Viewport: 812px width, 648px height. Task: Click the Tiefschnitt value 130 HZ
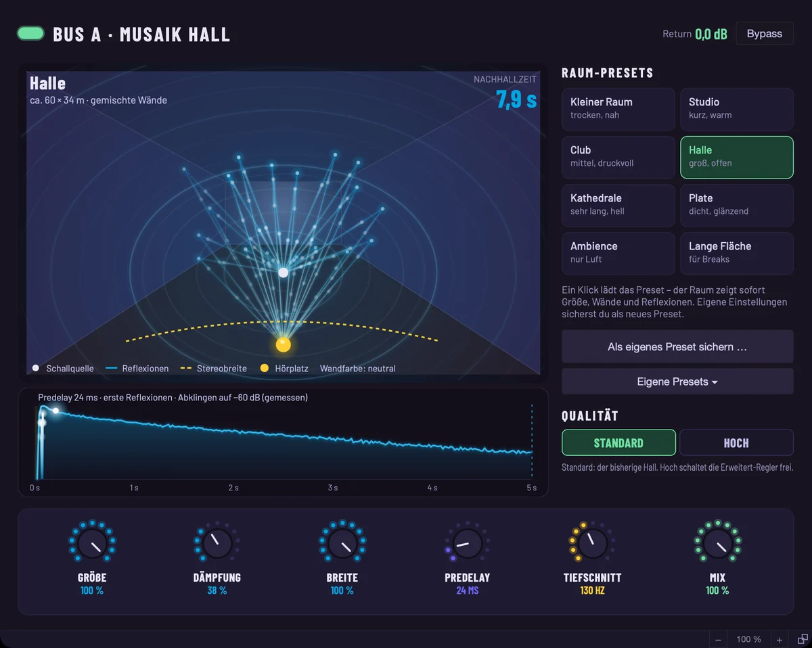click(x=592, y=591)
